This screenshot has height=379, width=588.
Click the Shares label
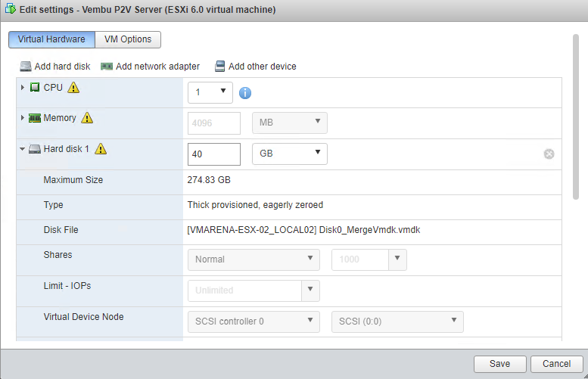[58, 254]
